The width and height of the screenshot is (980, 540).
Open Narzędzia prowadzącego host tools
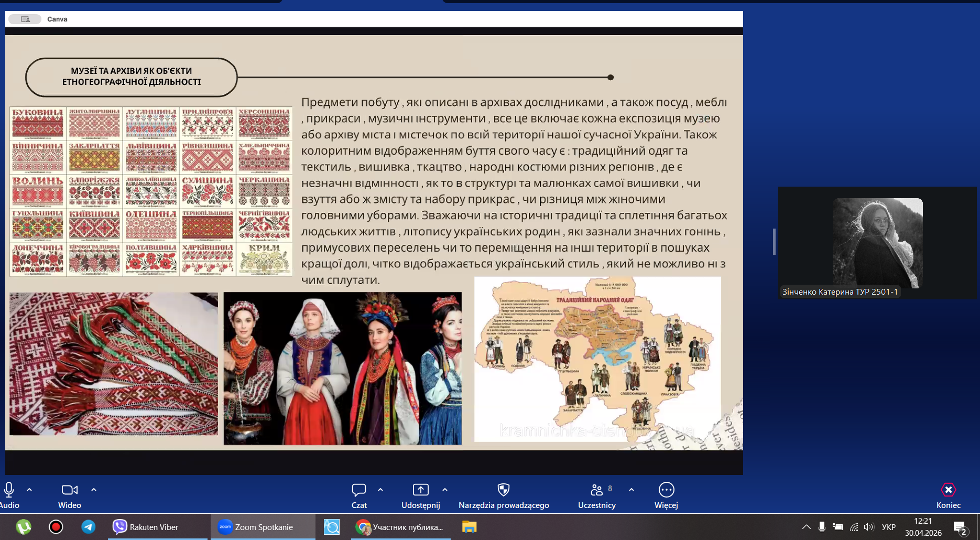pos(504,490)
